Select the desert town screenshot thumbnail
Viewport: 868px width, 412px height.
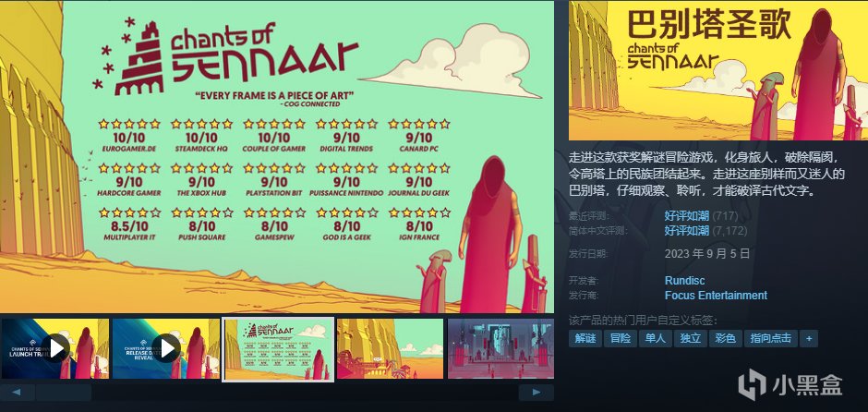click(391, 348)
